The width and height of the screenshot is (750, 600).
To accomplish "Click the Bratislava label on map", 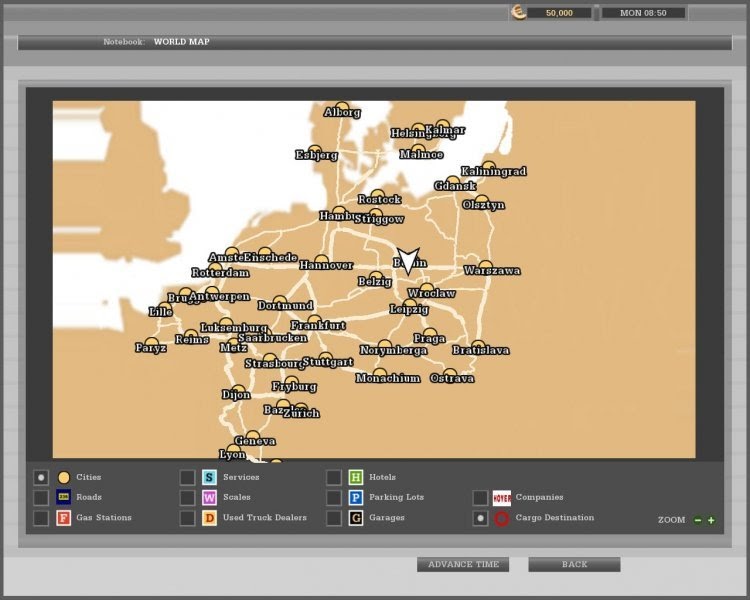I will pos(481,351).
